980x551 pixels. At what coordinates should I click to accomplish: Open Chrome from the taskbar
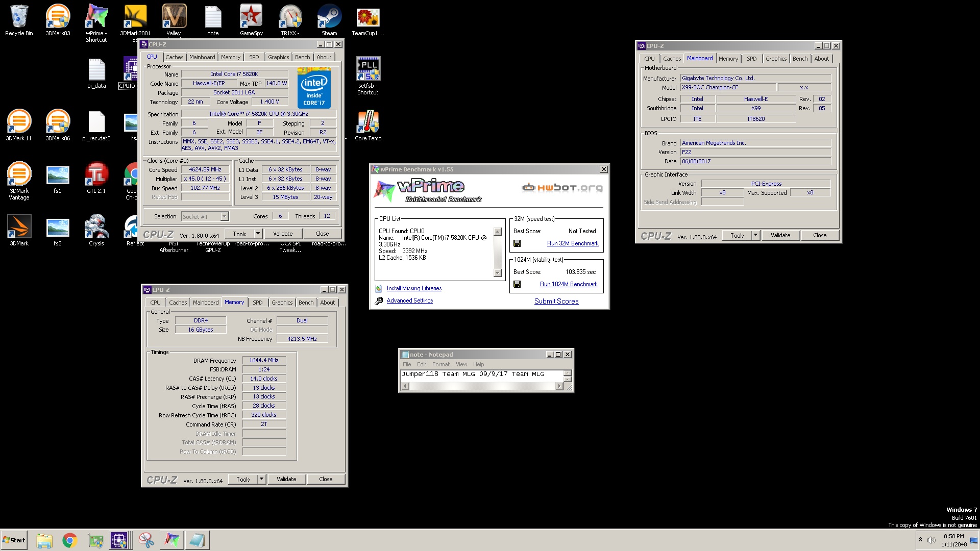click(x=70, y=540)
